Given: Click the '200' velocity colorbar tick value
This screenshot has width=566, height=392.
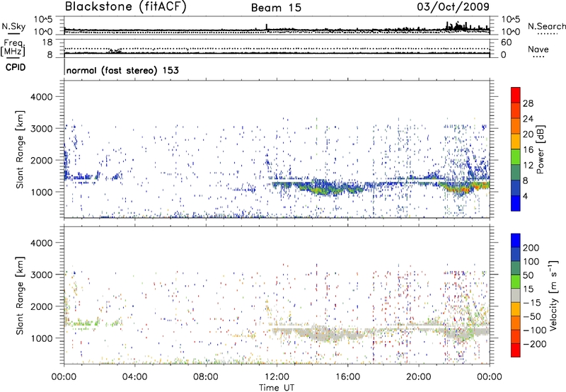Looking at the screenshot, I should (531, 248).
